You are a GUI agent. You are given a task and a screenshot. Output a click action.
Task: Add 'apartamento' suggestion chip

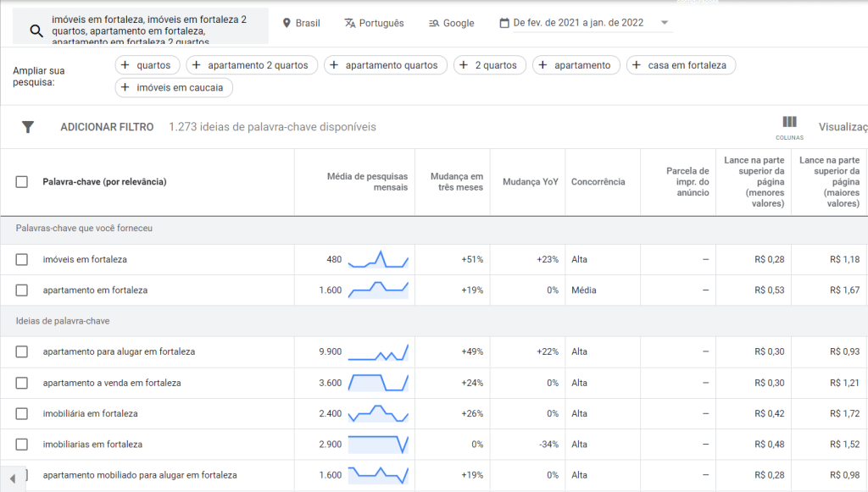(576, 65)
